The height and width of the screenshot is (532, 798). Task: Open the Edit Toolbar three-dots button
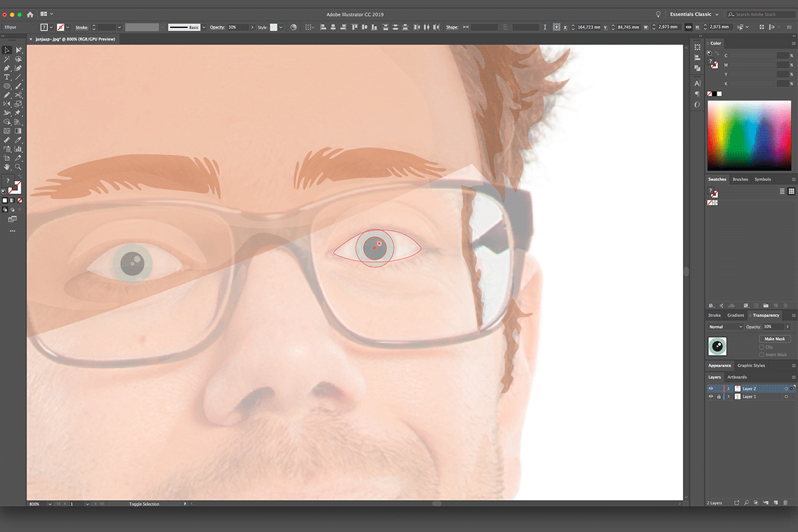coord(13,231)
